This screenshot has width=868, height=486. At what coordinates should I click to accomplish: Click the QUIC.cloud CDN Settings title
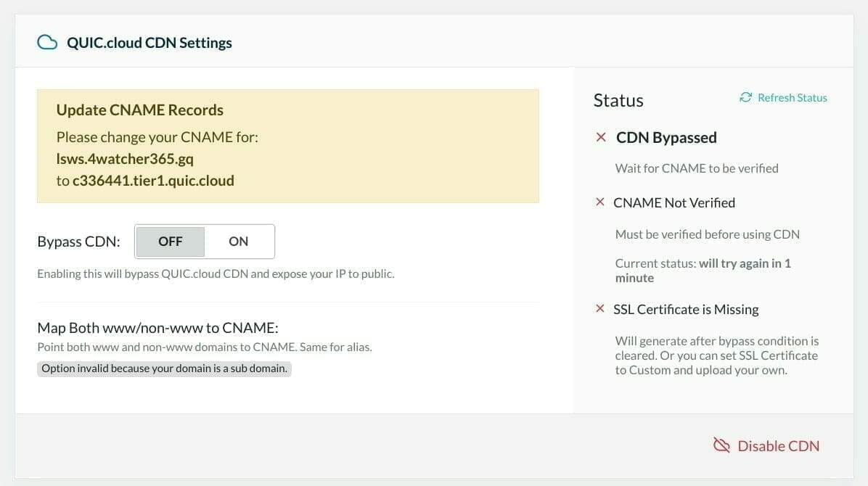click(150, 43)
